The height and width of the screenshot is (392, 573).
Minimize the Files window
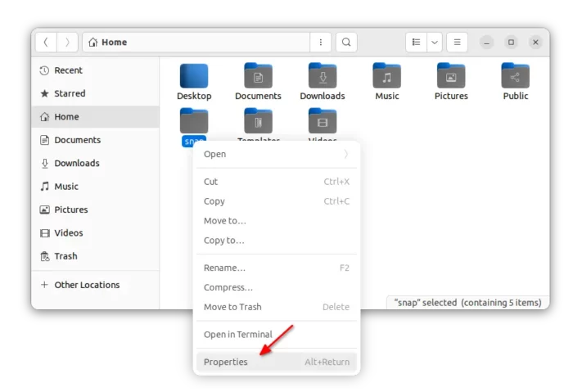486,43
